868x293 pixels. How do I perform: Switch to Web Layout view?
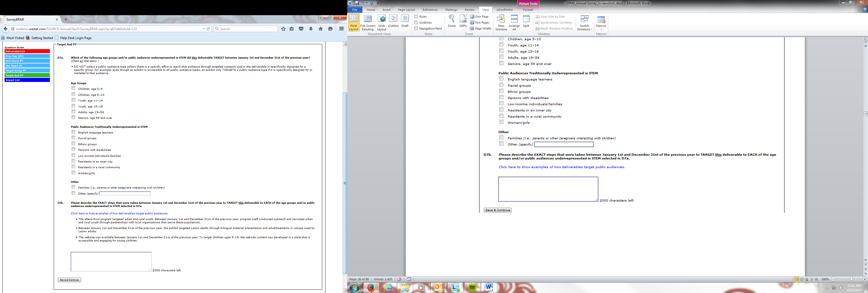pos(381,22)
